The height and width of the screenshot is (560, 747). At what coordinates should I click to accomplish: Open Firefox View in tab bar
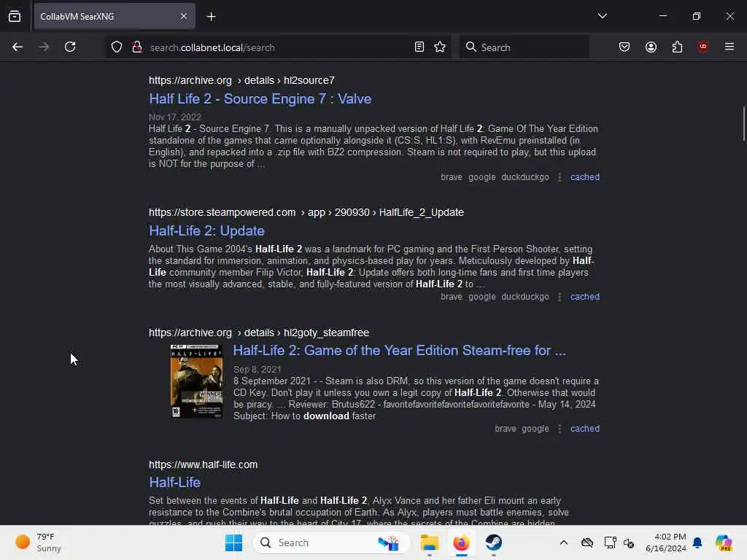point(15,16)
